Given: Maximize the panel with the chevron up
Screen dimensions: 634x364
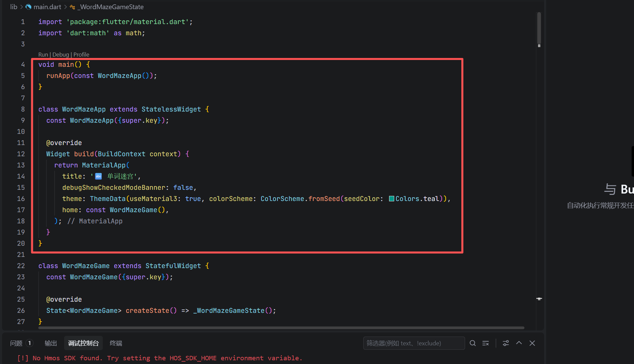Looking at the screenshot, I should (519, 343).
